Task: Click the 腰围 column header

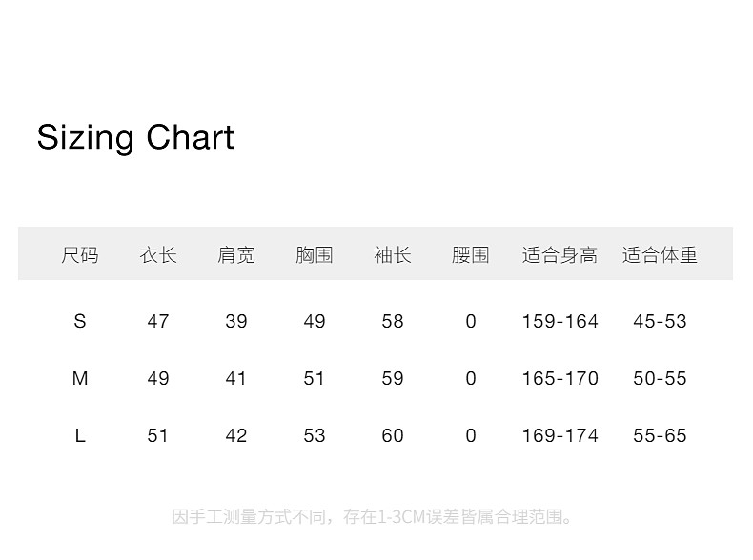Action: click(471, 255)
